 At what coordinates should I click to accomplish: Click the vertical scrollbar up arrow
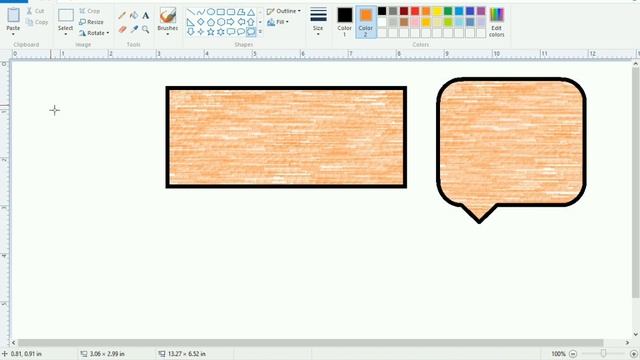pos(636,64)
